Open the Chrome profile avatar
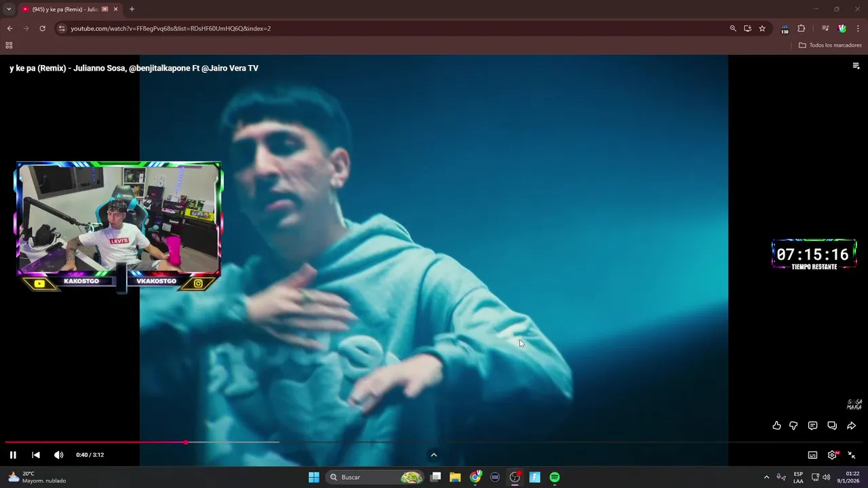 tap(842, 28)
